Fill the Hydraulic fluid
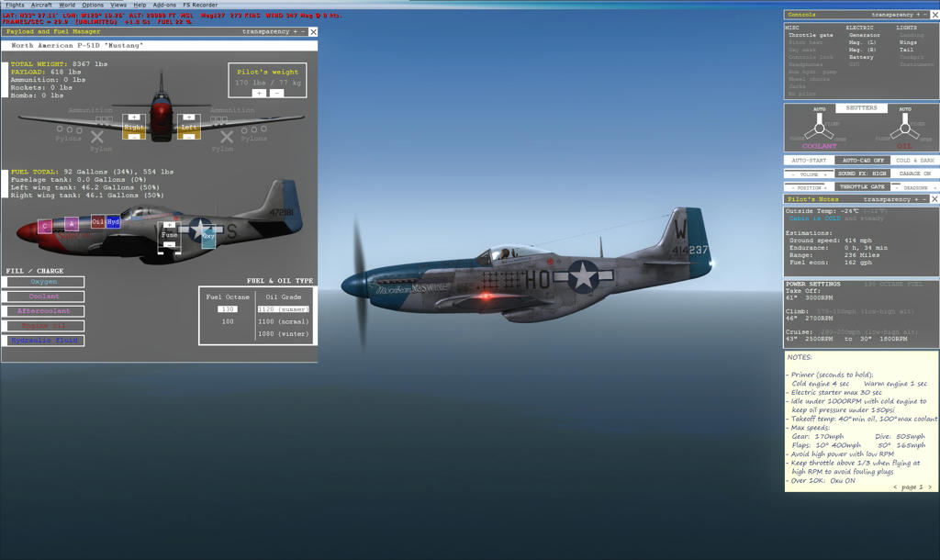The image size is (940, 560). pos(44,341)
